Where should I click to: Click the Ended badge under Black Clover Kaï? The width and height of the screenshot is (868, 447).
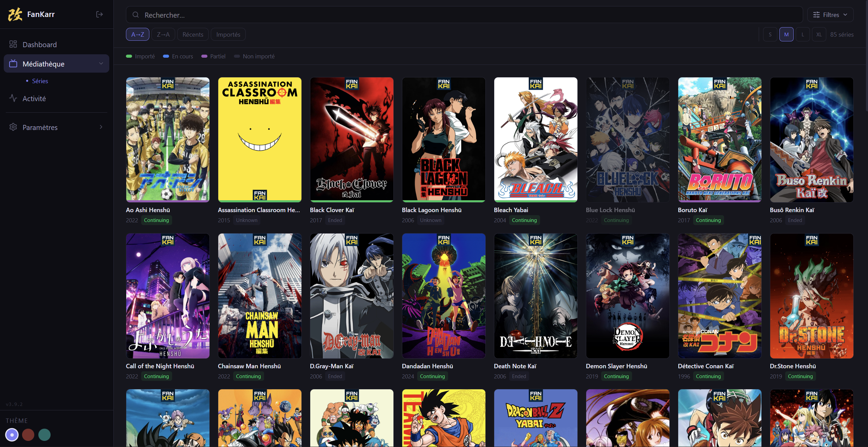[x=335, y=220]
